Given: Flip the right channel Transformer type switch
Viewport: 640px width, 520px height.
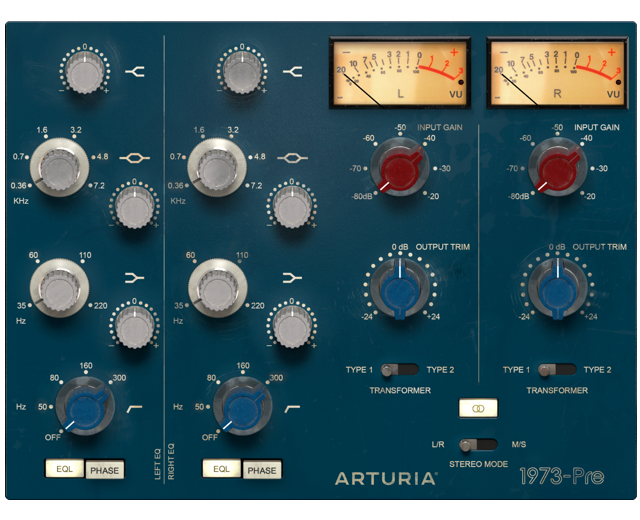Looking at the screenshot, I should [557, 370].
